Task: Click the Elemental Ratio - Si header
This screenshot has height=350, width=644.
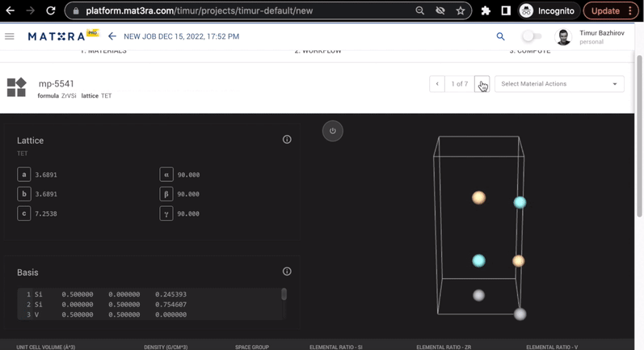Action: (336, 347)
